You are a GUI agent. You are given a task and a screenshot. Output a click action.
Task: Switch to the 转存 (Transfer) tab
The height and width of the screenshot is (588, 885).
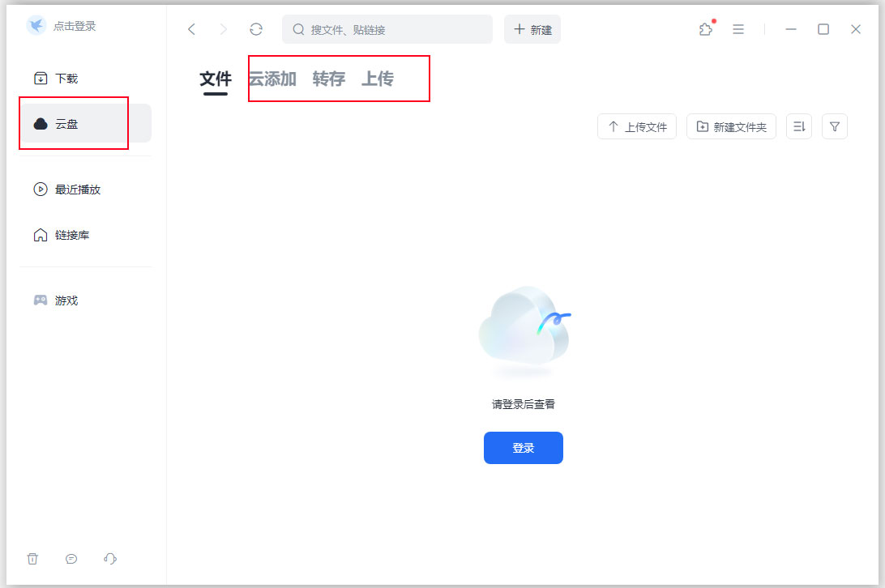[x=327, y=79]
